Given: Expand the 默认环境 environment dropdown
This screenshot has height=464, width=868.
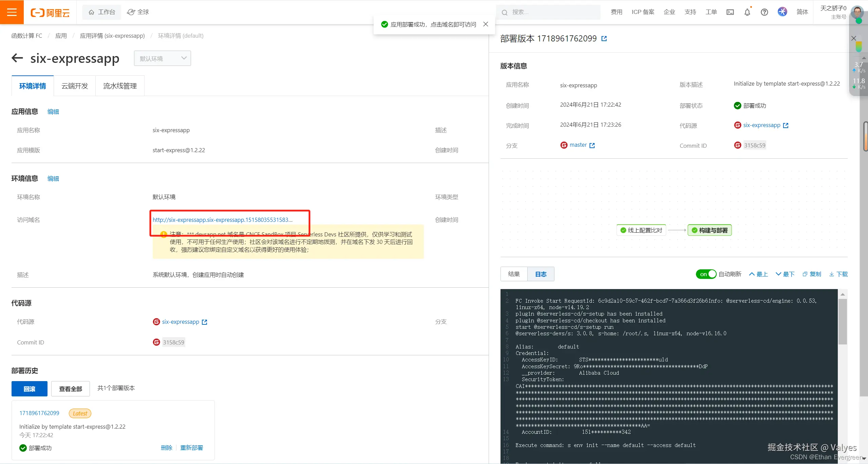Looking at the screenshot, I should (x=163, y=58).
